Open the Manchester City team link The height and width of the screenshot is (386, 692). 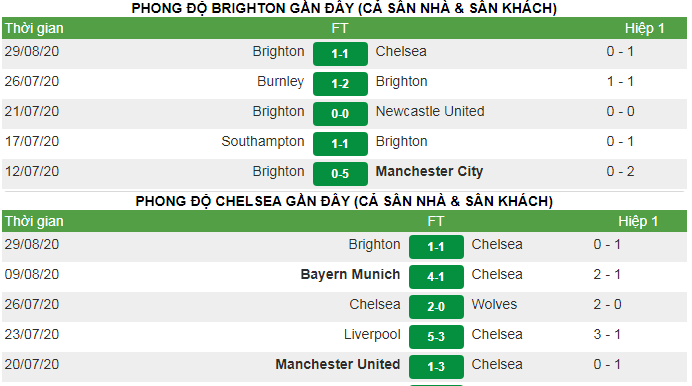(429, 171)
